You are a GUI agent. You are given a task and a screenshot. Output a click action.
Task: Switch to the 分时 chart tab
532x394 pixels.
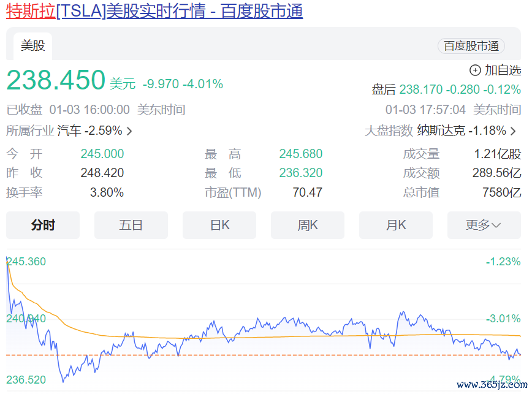coord(43,225)
